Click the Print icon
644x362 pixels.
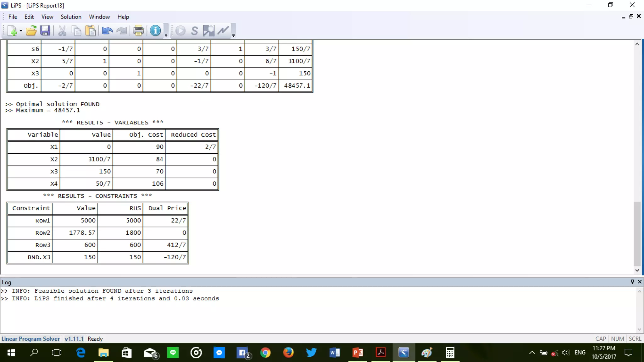[x=138, y=31]
